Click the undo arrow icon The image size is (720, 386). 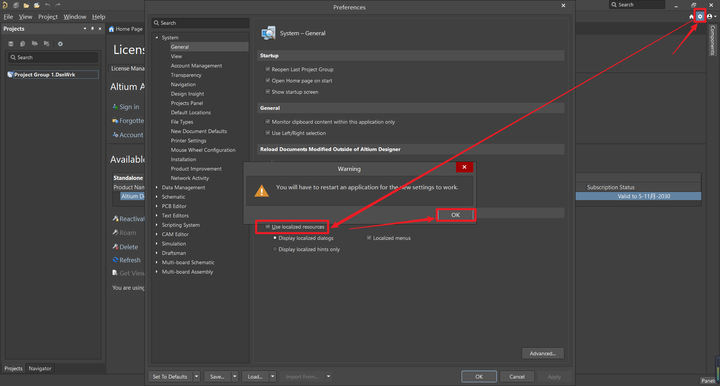point(47,5)
